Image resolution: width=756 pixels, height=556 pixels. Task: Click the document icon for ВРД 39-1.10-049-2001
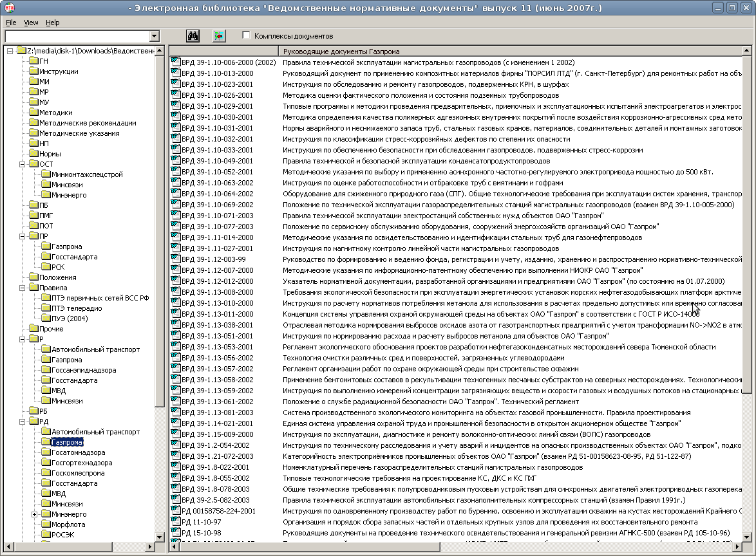click(176, 161)
